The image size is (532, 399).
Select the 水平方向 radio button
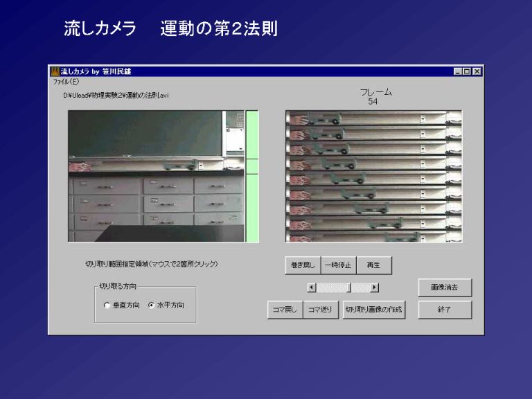151,305
